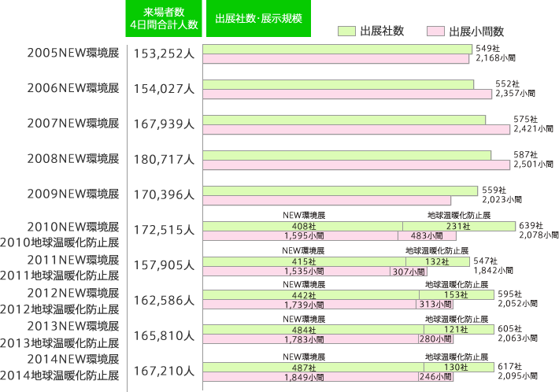Click the 153社 green bar segment
The image size is (559, 392).
click(x=457, y=294)
